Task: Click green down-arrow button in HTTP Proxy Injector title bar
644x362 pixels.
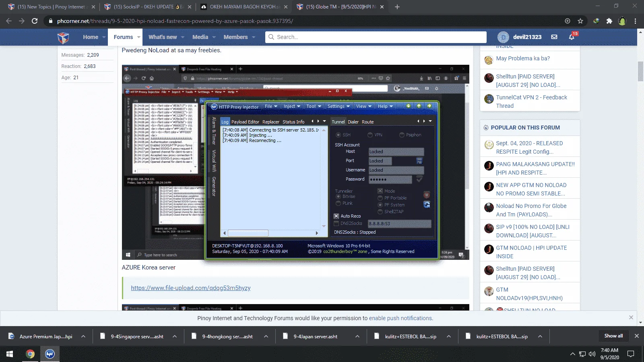Action: click(x=409, y=106)
